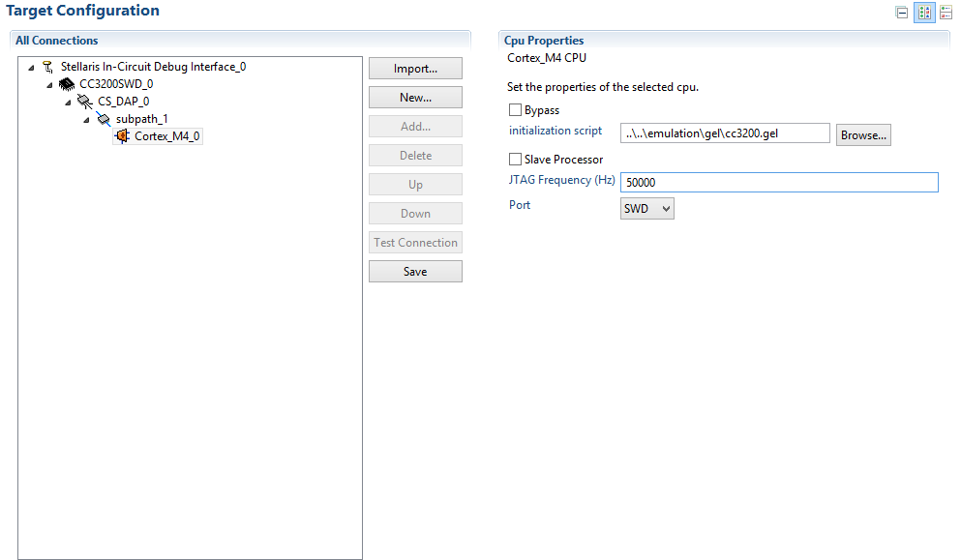Image resolution: width=961 pixels, height=560 pixels.
Task: Select Stellaris In-Circuit Debug Interface_0 label
Action: [153, 67]
